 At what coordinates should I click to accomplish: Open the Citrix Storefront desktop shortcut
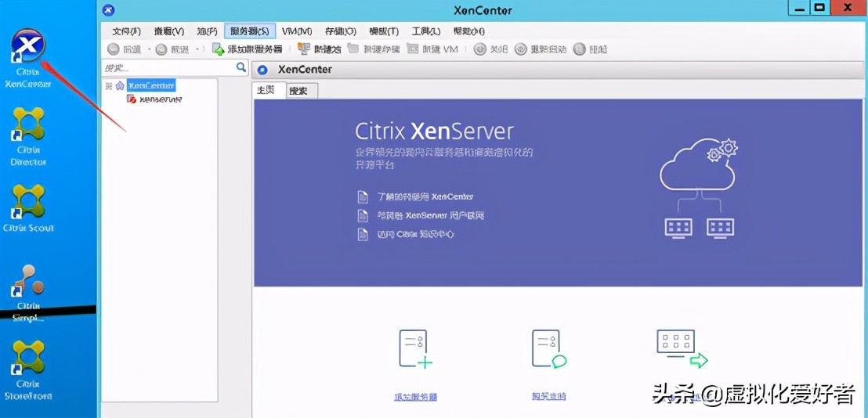[28, 370]
